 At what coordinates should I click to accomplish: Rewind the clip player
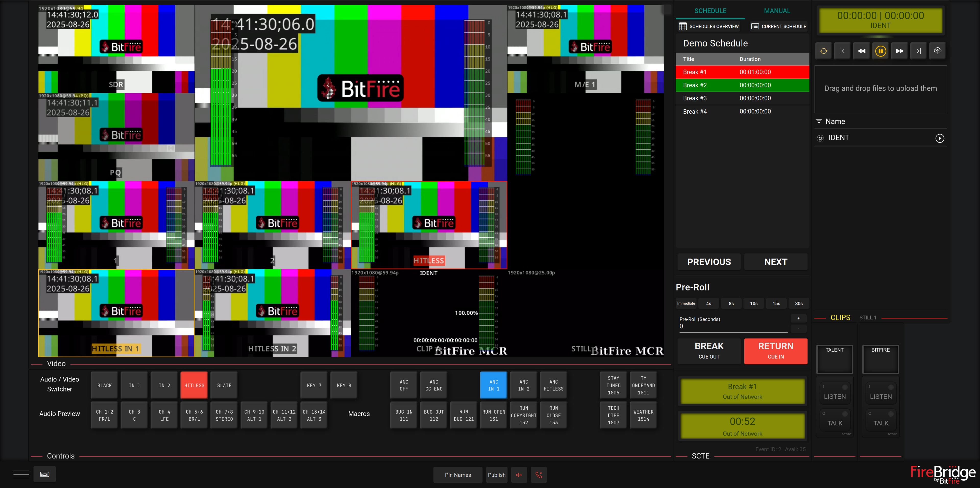(862, 51)
